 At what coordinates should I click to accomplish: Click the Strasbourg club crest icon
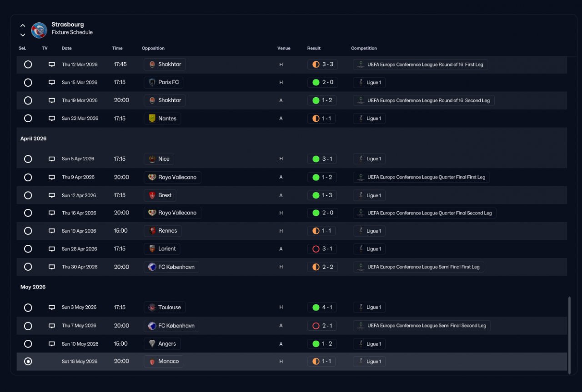click(x=39, y=30)
